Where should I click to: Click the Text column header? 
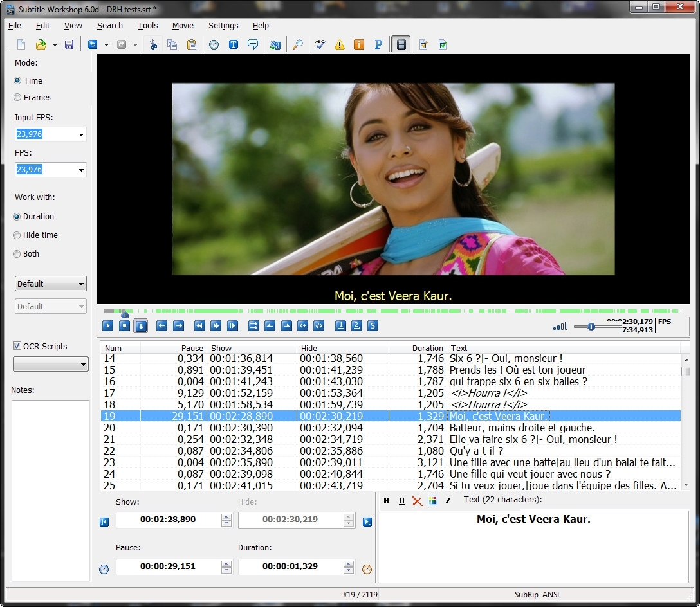click(x=564, y=348)
